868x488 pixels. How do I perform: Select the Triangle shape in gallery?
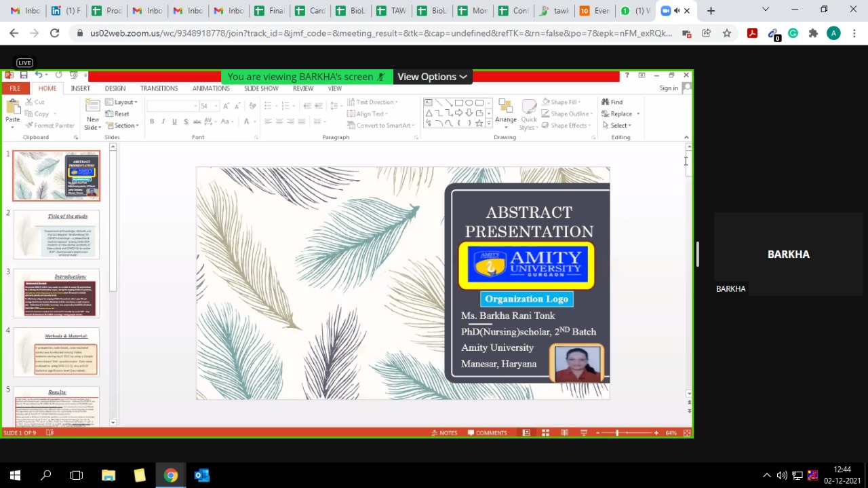click(x=429, y=113)
